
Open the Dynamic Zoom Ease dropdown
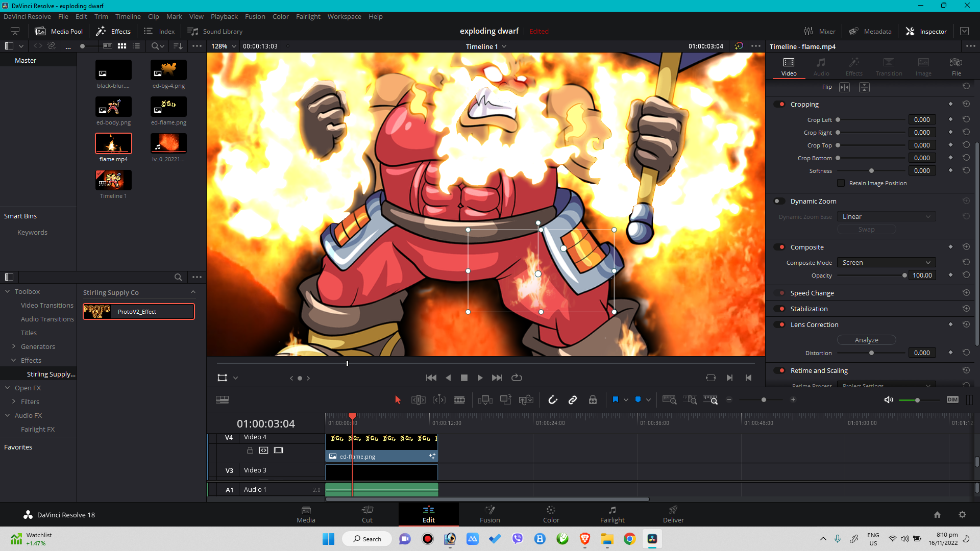[887, 216]
